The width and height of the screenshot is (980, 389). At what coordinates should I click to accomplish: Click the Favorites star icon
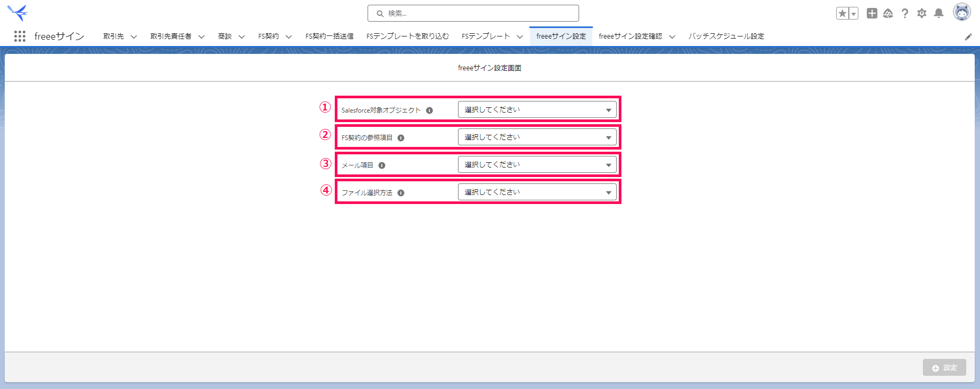[x=842, y=13]
